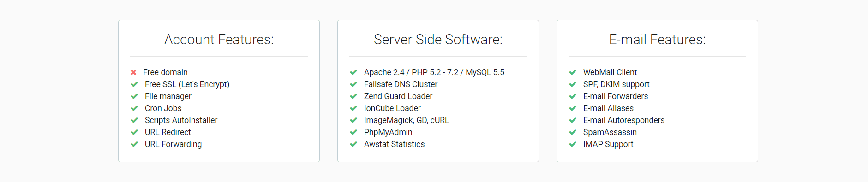The height and width of the screenshot is (182, 868).
Task: Click the E-mail Aliases text
Action: click(x=608, y=108)
